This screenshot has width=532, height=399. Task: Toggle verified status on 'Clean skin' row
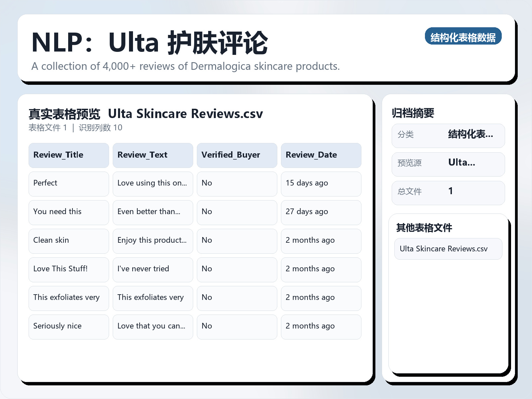click(x=237, y=241)
